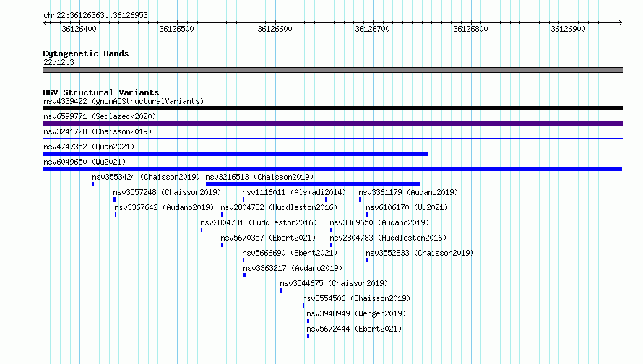
Task: Click ruler position 36126600
Action: 275,29
